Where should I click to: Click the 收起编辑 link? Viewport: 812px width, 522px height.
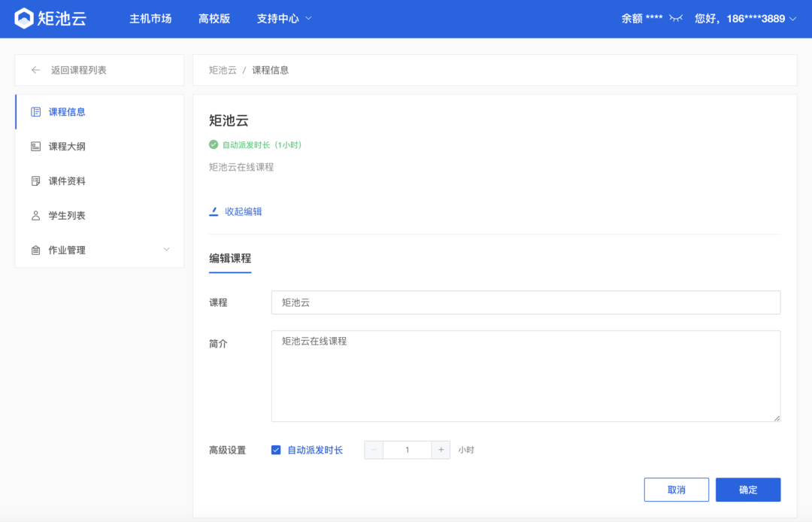(x=244, y=211)
